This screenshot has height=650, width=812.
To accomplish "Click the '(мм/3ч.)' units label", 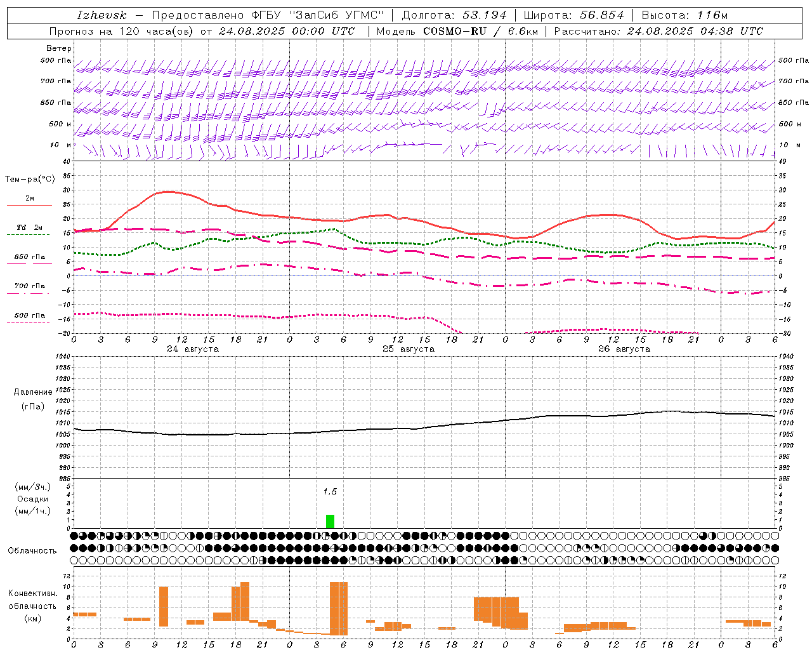I will [32, 487].
